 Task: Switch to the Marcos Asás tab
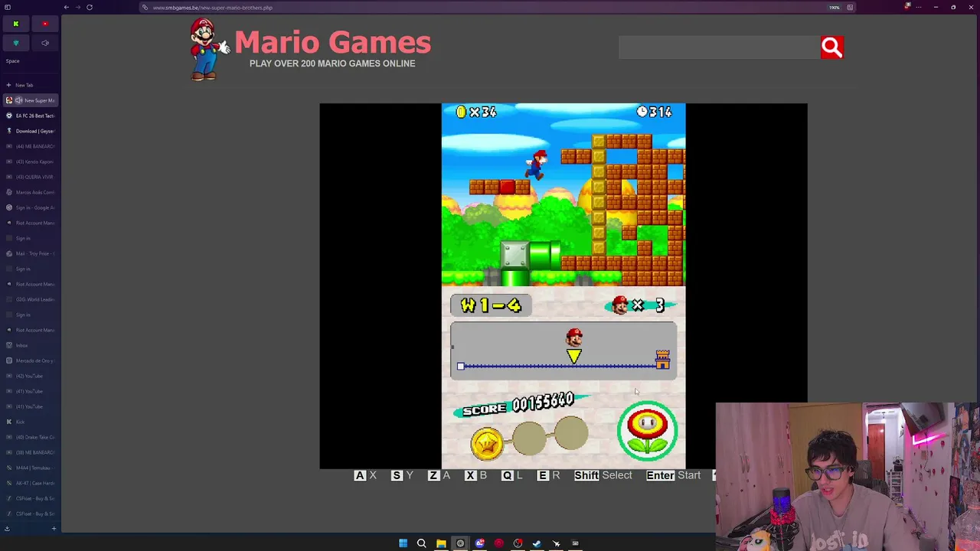tap(29, 192)
